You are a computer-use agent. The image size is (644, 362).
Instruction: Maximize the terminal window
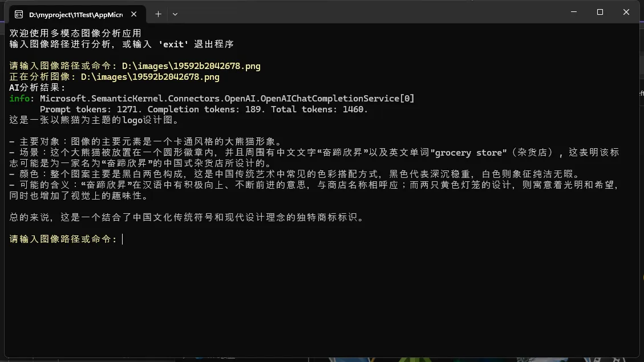[600, 12]
